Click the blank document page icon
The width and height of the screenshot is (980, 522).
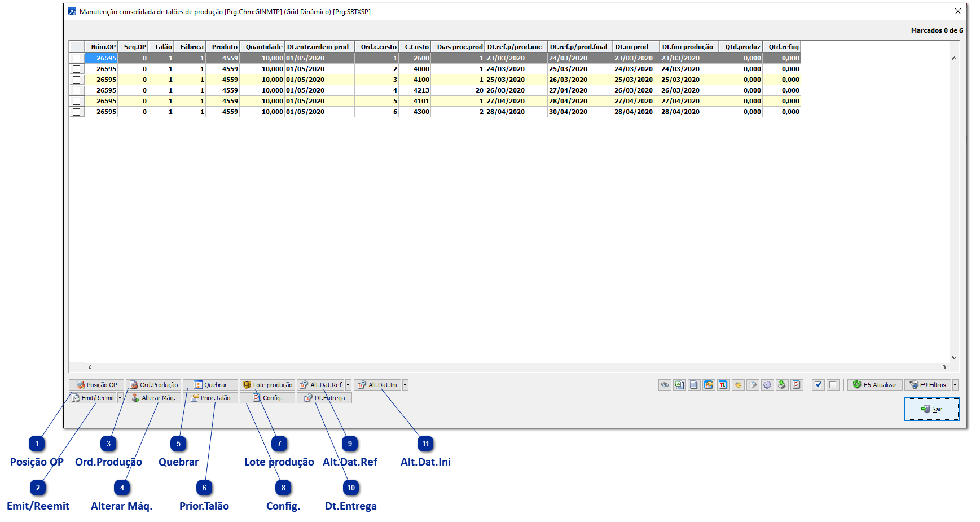694,385
